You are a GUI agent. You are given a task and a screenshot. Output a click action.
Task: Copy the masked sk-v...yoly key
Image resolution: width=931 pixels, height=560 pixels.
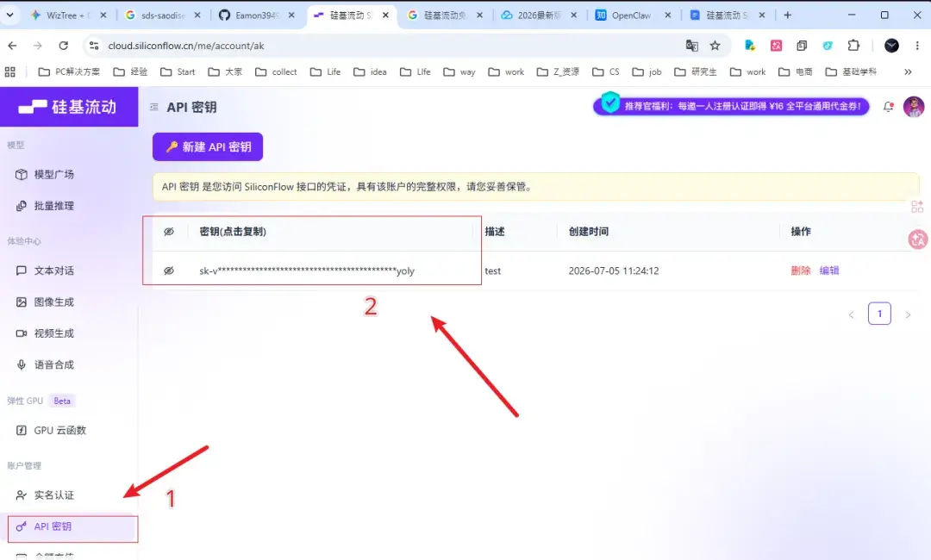click(x=306, y=271)
